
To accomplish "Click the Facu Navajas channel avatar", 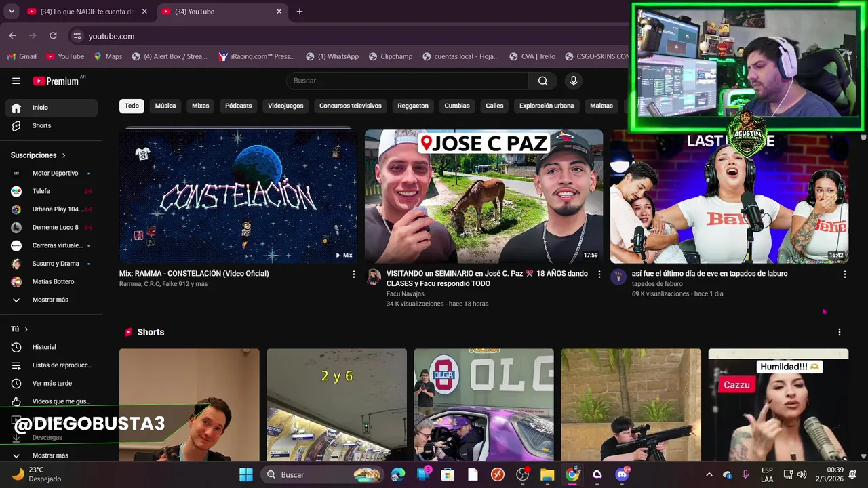I will (x=373, y=277).
